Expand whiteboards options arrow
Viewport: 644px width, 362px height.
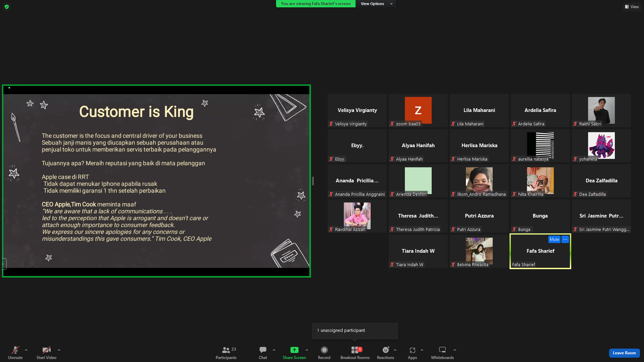(x=455, y=350)
